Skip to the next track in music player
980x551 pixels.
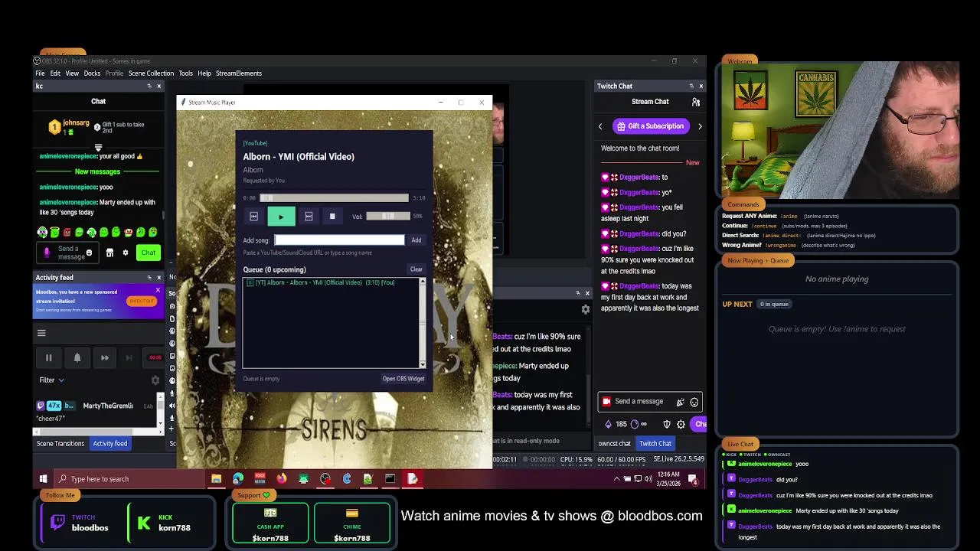[309, 217]
